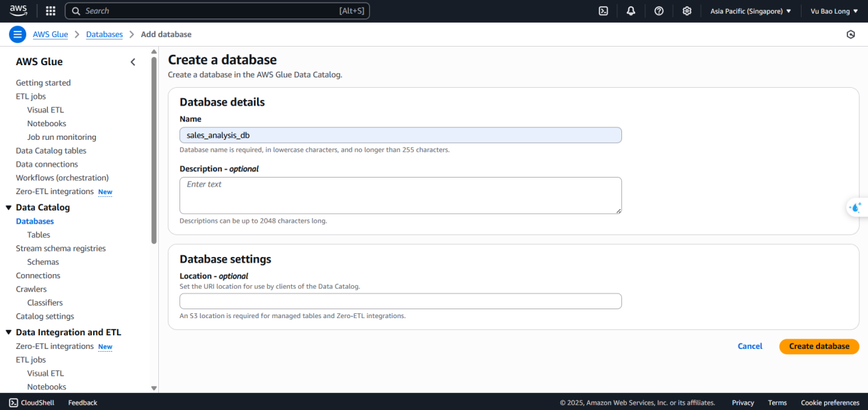Image resolution: width=868 pixels, height=410 pixels.
Task: Open Workflows (orchestration)
Action: pyautogui.click(x=62, y=178)
